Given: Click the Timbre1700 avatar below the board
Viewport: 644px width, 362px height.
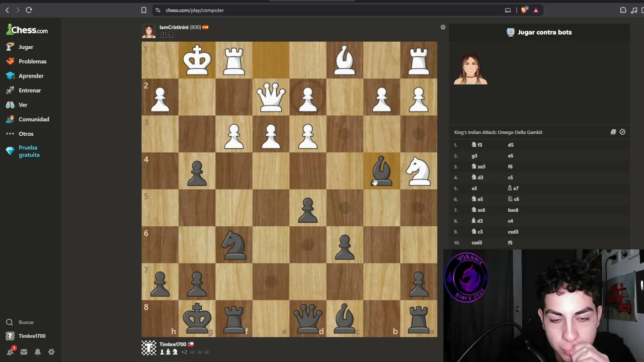Looking at the screenshot, I should tap(149, 348).
